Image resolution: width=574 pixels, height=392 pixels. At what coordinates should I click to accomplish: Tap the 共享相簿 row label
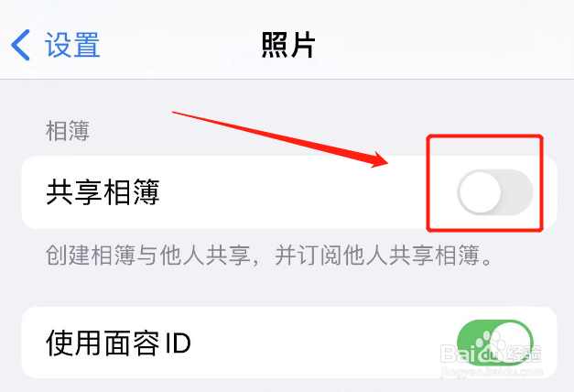tap(103, 192)
